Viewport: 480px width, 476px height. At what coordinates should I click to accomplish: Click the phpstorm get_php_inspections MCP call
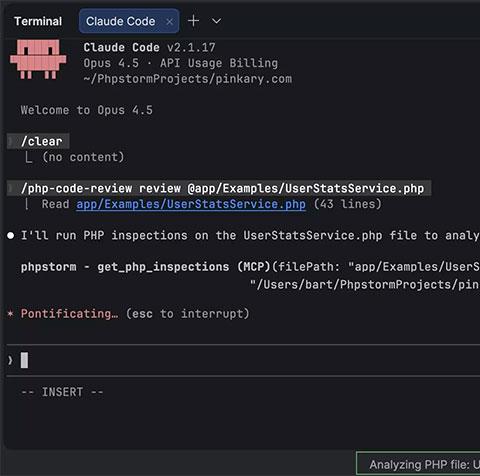click(x=250, y=267)
